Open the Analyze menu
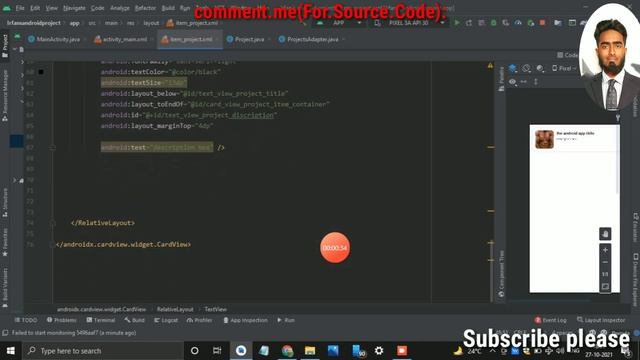Viewport: 640px width, 360px height. 120,8
